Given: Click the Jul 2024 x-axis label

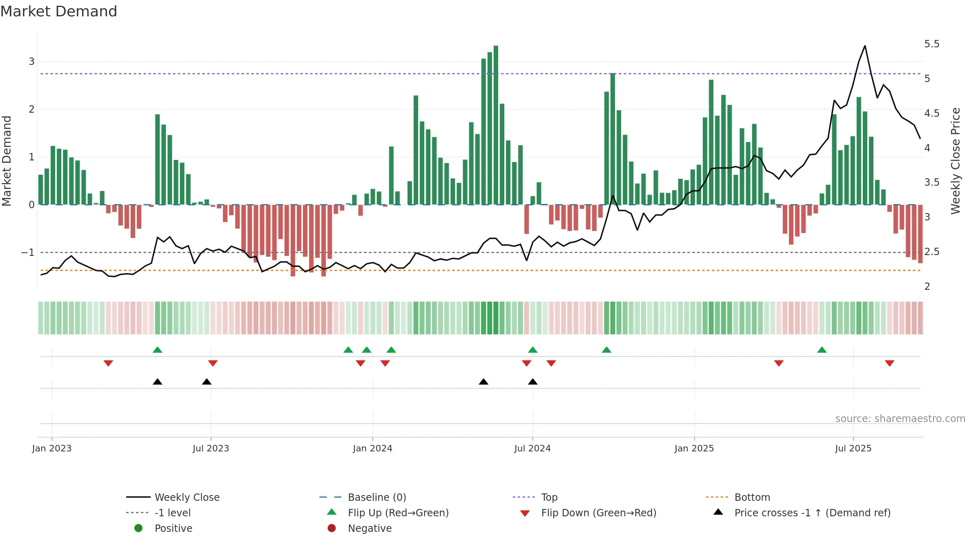Looking at the screenshot, I should [x=532, y=449].
